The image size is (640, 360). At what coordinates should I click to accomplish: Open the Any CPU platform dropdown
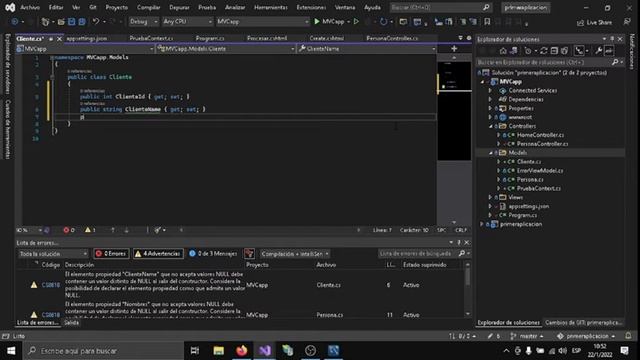187,22
